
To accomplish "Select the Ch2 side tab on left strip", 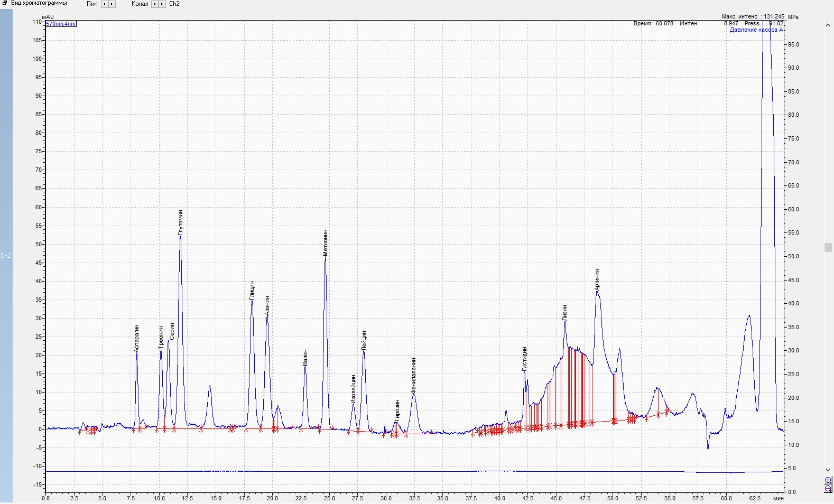I will click(x=6, y=256).
